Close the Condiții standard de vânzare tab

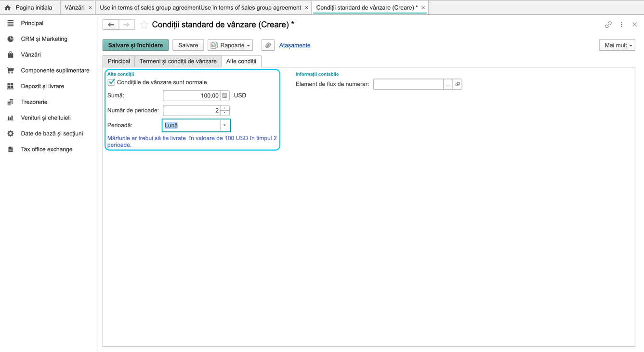coord(423,8)
